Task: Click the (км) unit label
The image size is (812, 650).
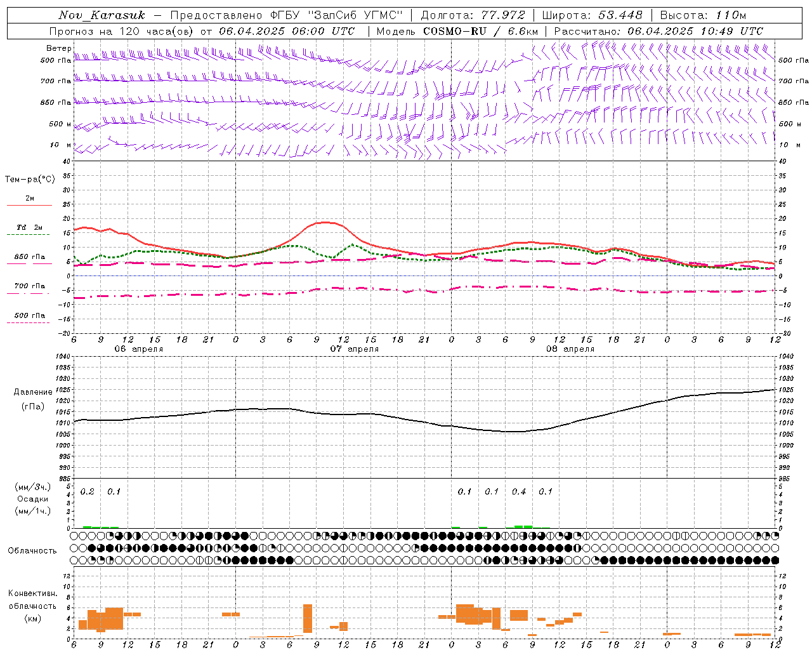Action: (32, 618)
